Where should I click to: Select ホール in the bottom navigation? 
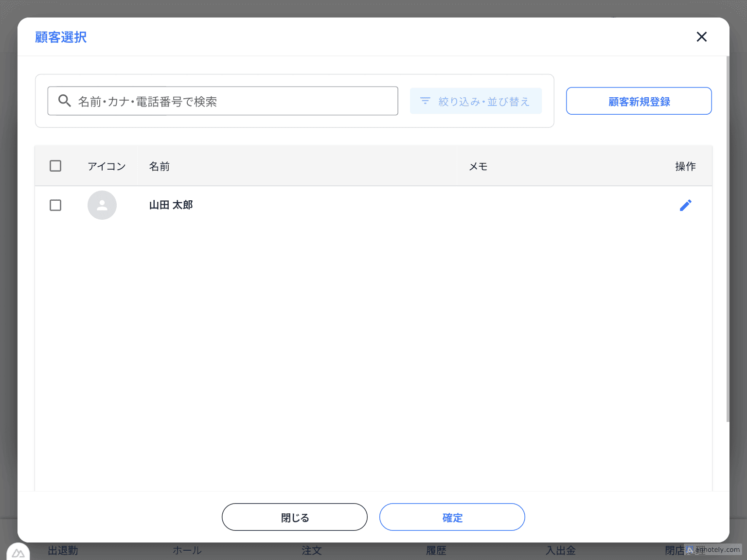[x=187, y=550]
